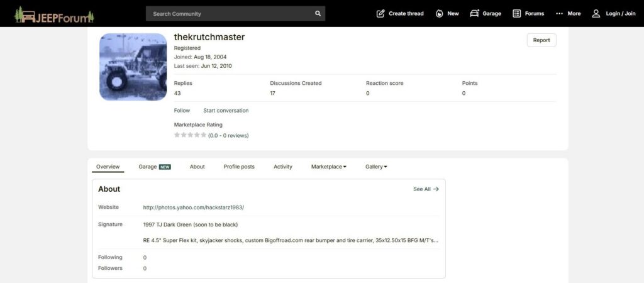
Task: Click the search magnifier icon
Action: 318,13
